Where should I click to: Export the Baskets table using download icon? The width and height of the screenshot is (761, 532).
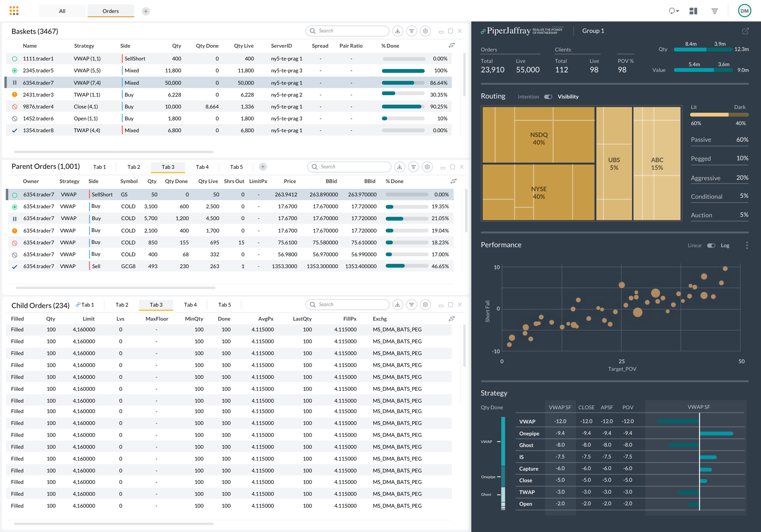[398, 30]
